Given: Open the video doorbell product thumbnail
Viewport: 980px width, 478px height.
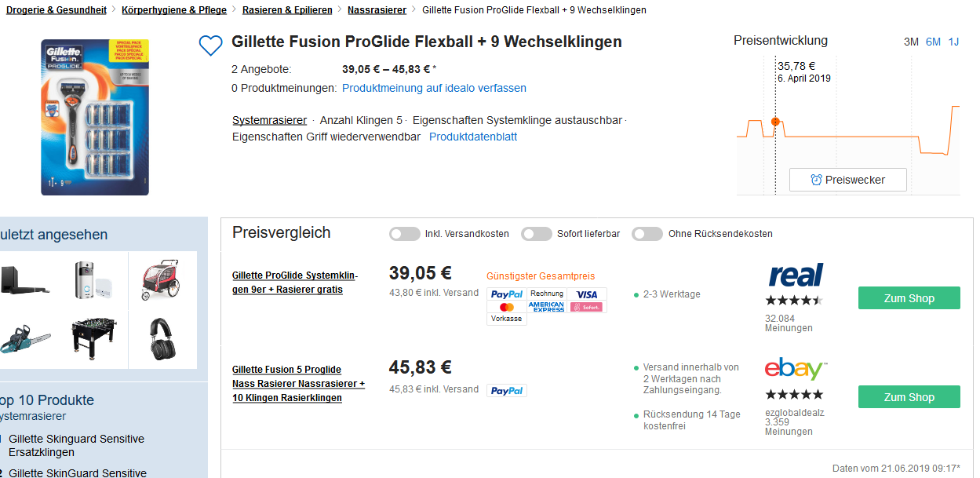Looking at the screenshot, I should (93, 279).
